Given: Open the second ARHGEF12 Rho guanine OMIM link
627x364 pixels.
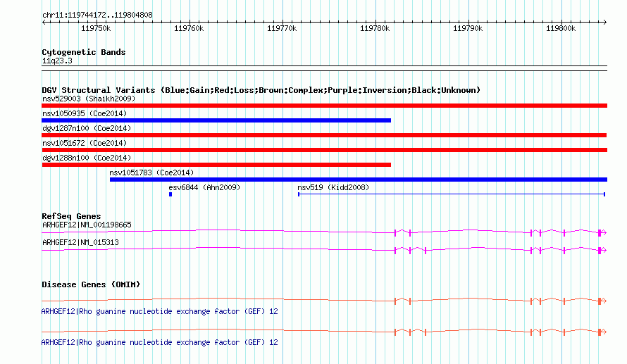Looking at the screenshot, I should (159, 342).
